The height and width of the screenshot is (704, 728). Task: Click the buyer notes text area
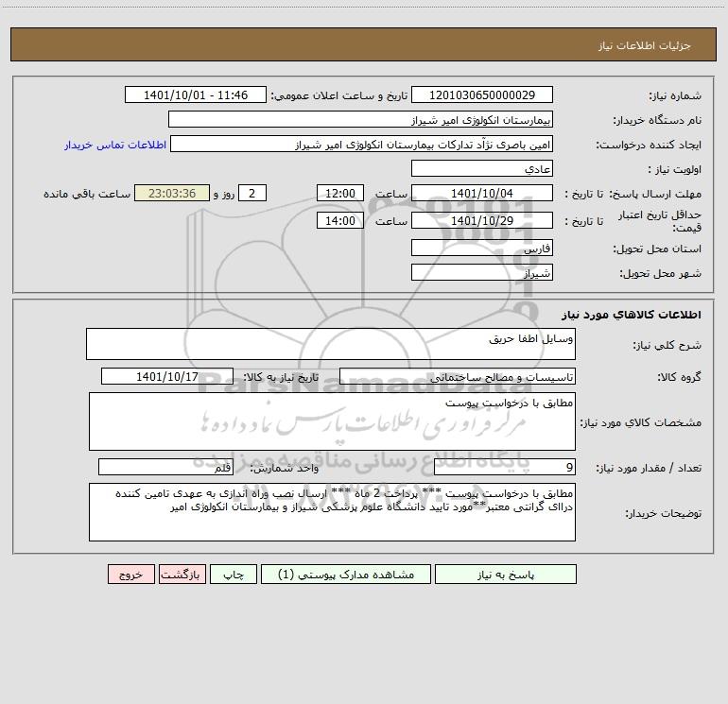(x=332, y=512)
